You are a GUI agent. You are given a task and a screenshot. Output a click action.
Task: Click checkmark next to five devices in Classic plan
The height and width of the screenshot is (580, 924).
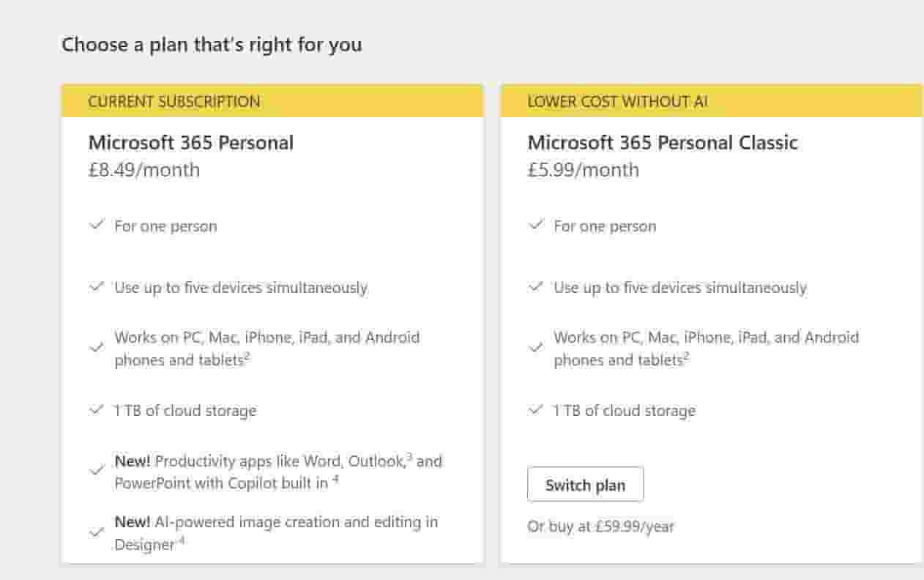tap(536, 287)
